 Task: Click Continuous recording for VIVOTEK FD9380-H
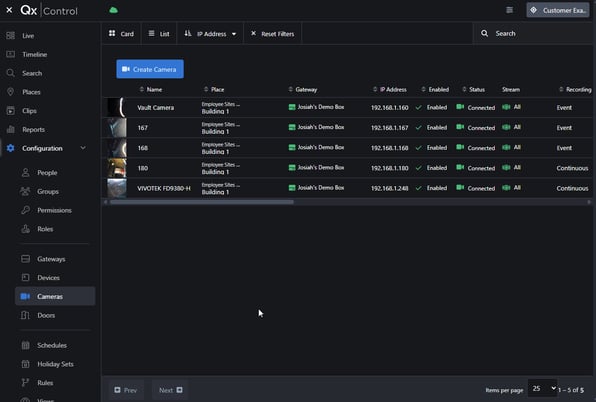pyautogui.click(x=572, y=188)
